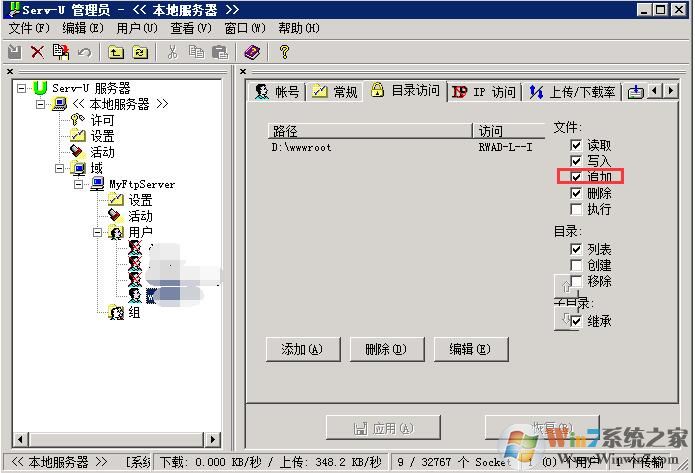Open the 编辑(E) menu
Screen dimensions: 695x473
(x=83, y=28)
